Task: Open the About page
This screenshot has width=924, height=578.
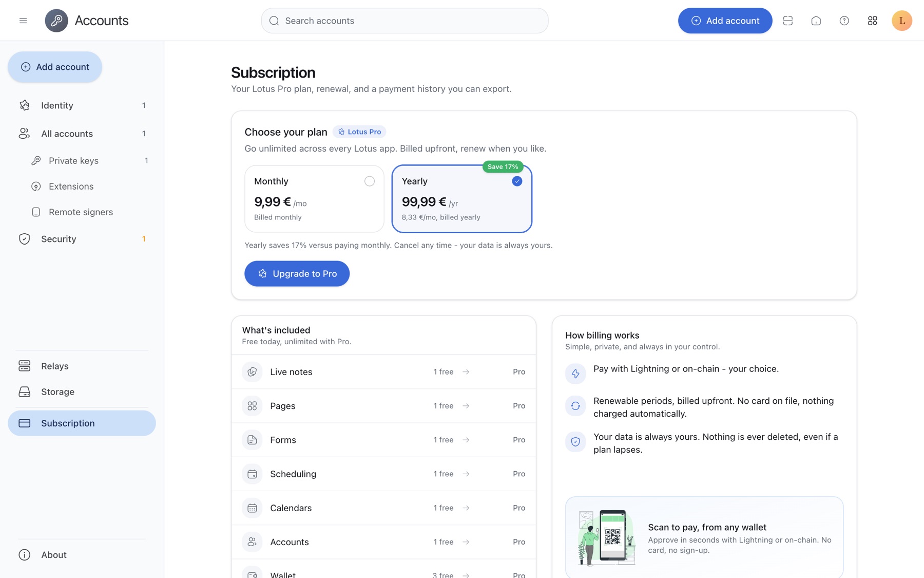Action: [x=82, y=555]
